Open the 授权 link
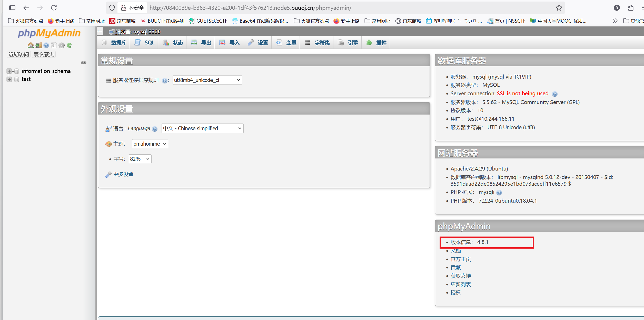Image resolution: width=644 pixels, height=320 pixels. point(456,293)
